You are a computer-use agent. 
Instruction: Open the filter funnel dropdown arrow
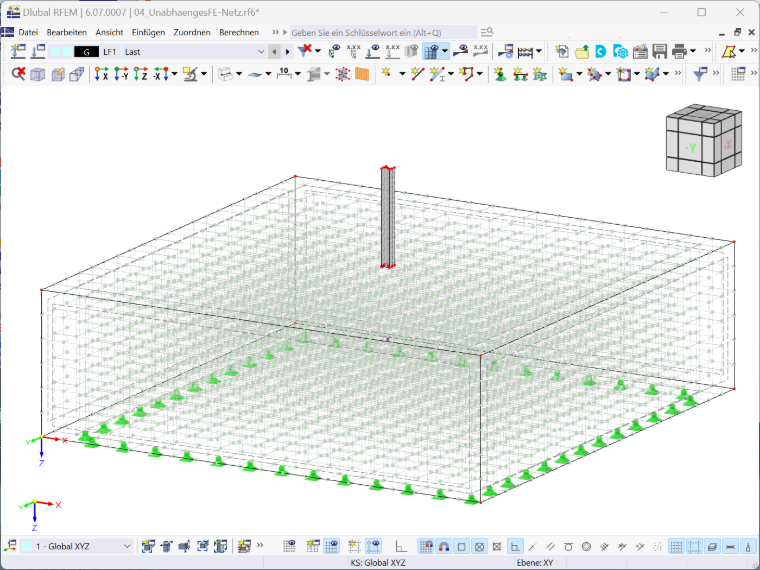(318, 51)
